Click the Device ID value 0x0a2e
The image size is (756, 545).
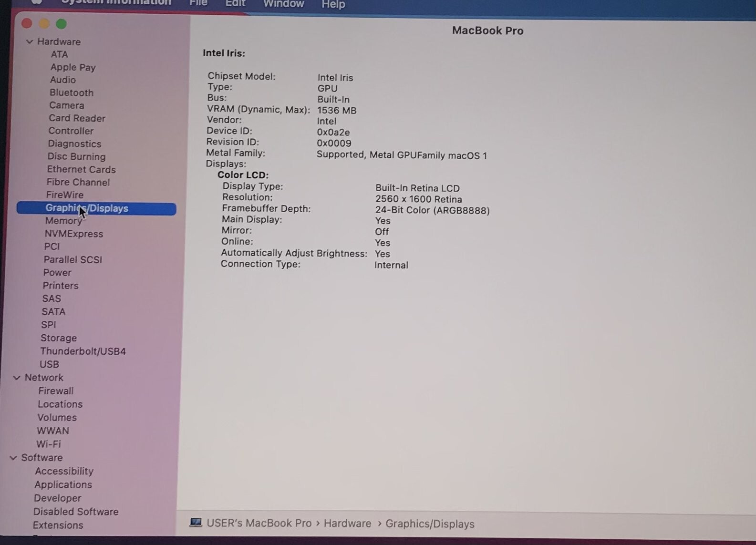(333, 133)
